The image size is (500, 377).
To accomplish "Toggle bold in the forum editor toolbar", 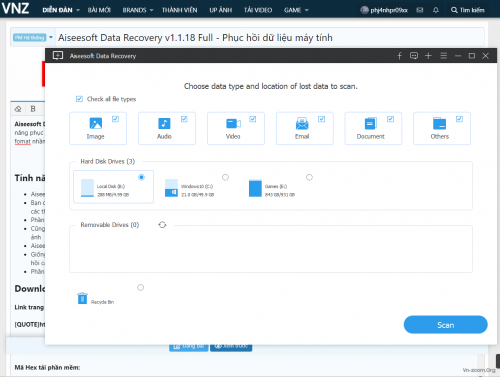I will coord(33,109).
